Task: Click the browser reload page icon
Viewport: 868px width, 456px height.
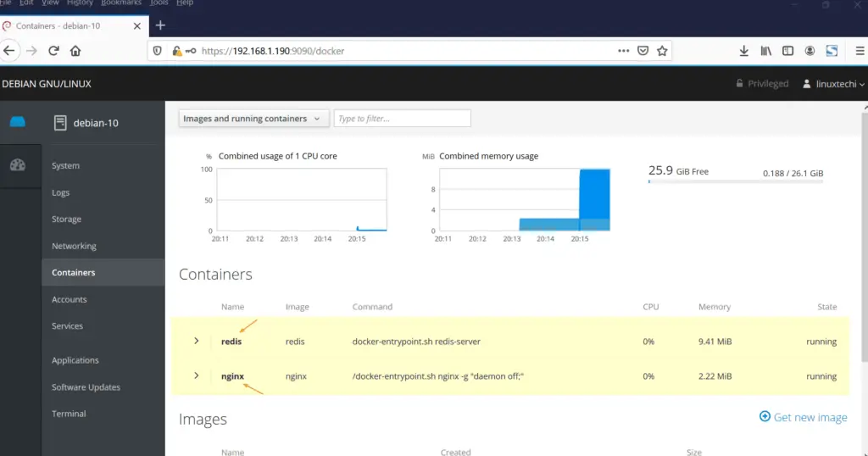Action: click(53, 51)
